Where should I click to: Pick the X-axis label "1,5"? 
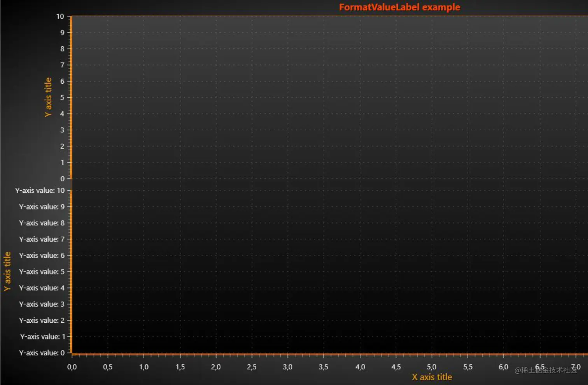pyautogui.click(x=180, y=367)
